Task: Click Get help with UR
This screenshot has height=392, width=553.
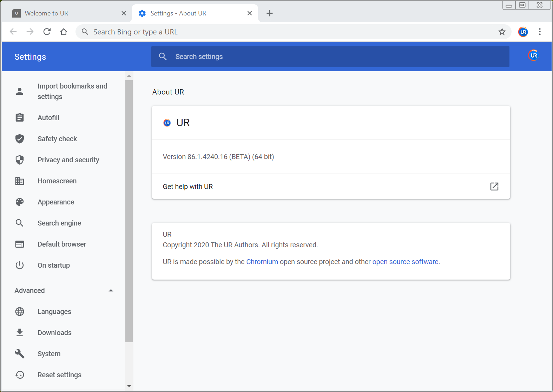Action: coord(331,187)
